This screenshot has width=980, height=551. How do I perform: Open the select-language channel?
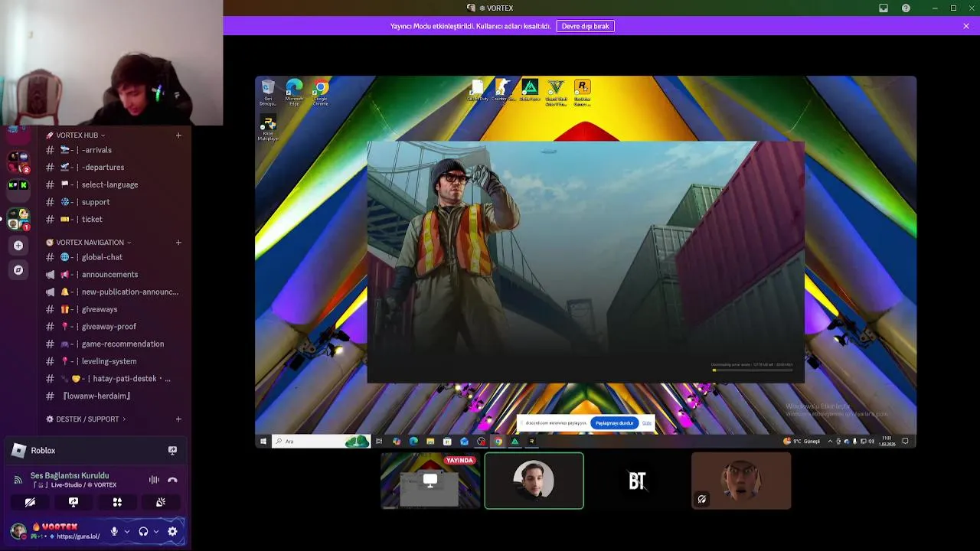[x=113, y=184]
